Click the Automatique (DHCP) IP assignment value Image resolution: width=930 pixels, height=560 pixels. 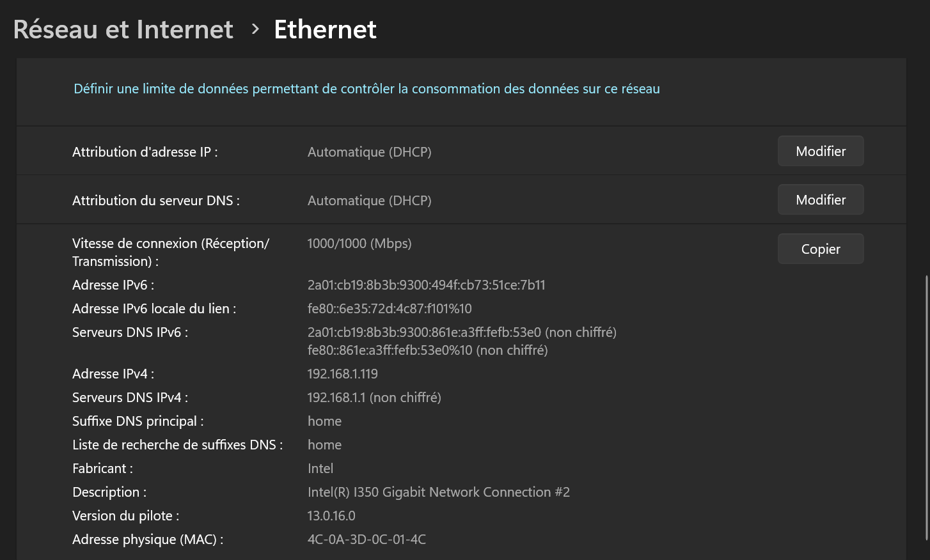(369, 152)
